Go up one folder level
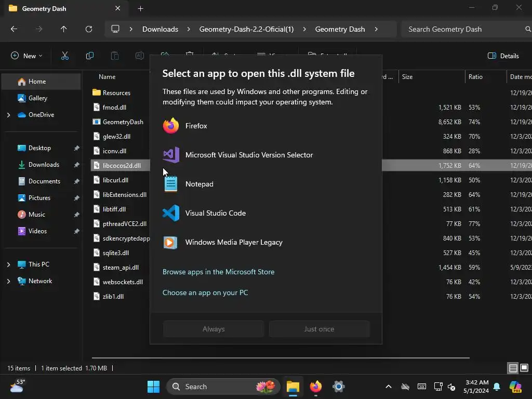Image resolution: width=532 pixels, height=399 pixels. pyautogui.click(x=63, y=29)
